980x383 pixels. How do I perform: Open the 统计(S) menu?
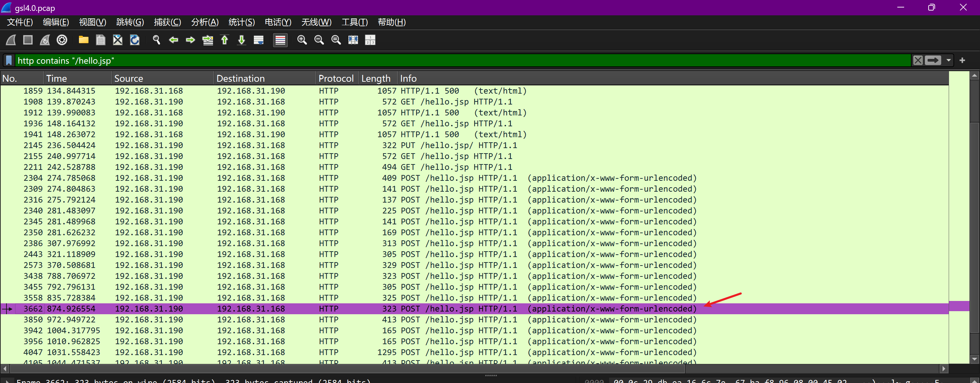(x=241, y=22)
